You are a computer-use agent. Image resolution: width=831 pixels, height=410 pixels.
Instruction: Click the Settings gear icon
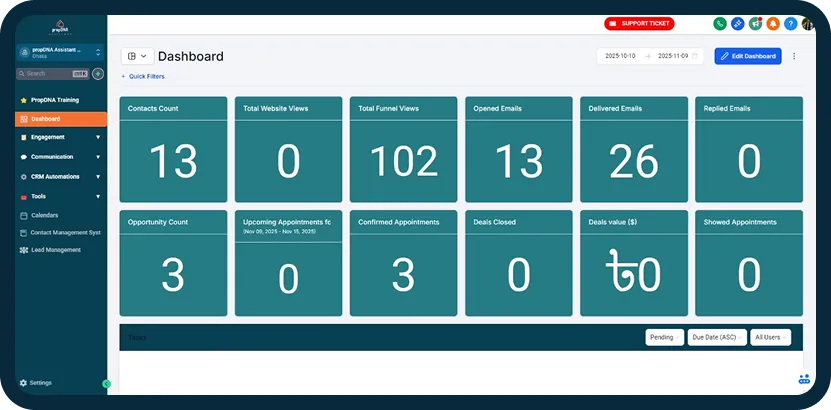[23, 383]
